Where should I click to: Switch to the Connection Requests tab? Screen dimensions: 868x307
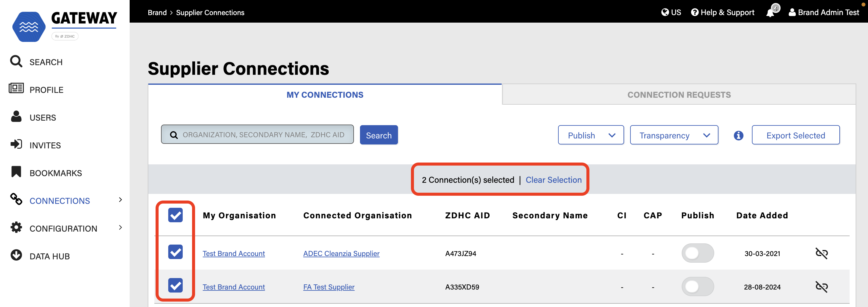[x=679, y=95]
